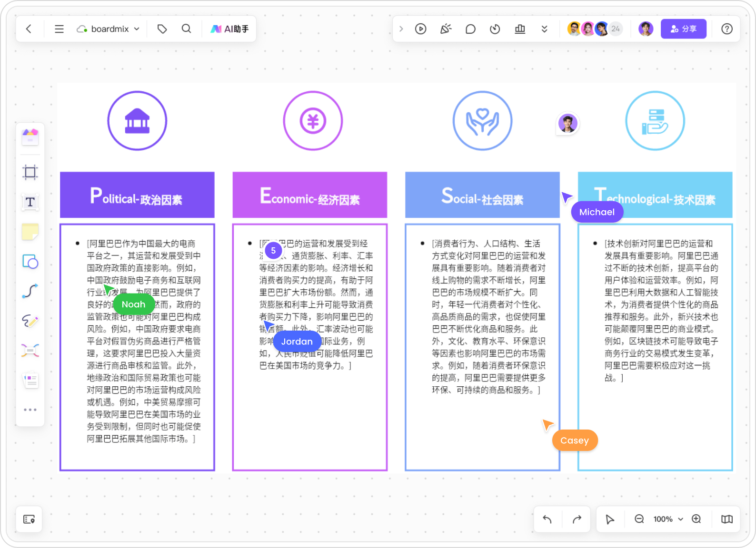Select the Social-社会因素 header
This screenshot has width=756, height=548.
[x=482, y=195]
